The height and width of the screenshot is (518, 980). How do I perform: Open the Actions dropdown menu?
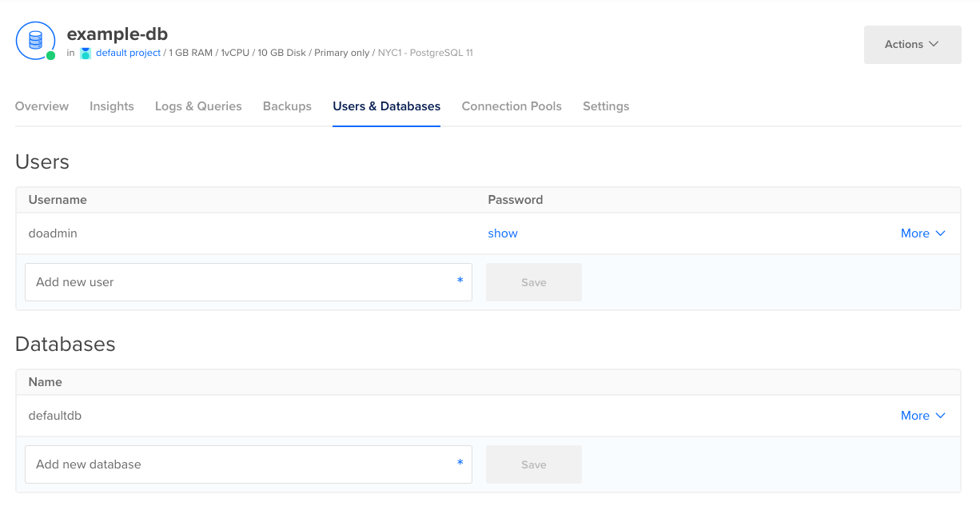pyautogui.click(x=911, y=44)
